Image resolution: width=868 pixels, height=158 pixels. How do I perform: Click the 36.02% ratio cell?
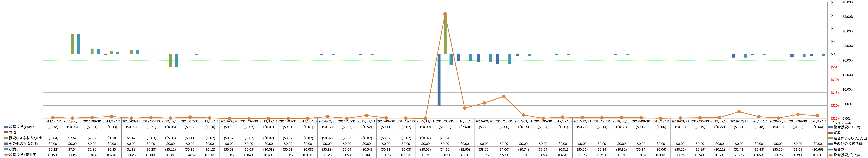click(445, 155)
